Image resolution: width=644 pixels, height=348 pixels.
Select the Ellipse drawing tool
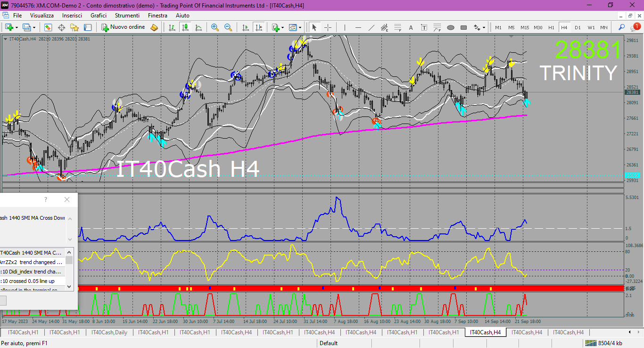[x=450, y=27]
